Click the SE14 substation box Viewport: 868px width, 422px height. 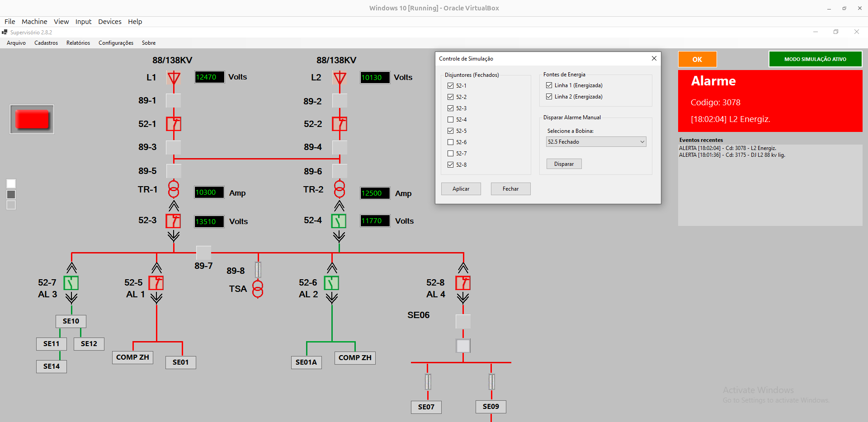[x=52, y=366]
